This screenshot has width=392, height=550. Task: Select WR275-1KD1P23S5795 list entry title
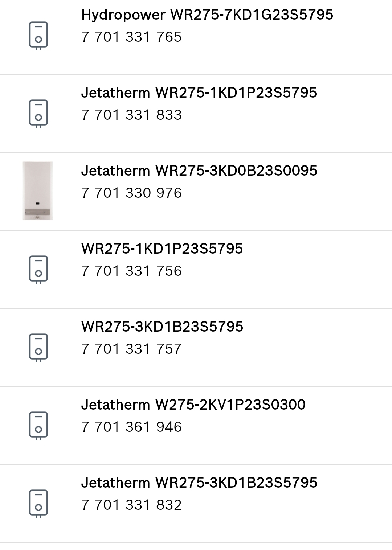(162, 249)
